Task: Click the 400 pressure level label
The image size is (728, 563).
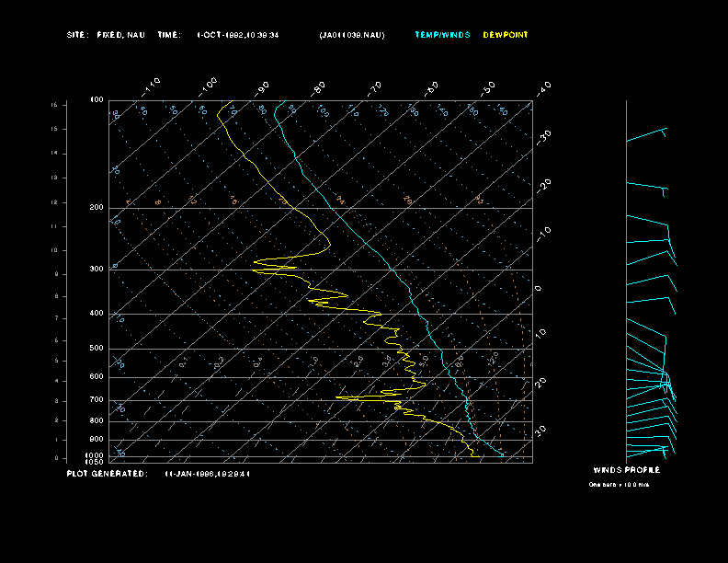Action: [x=96, y=314]
